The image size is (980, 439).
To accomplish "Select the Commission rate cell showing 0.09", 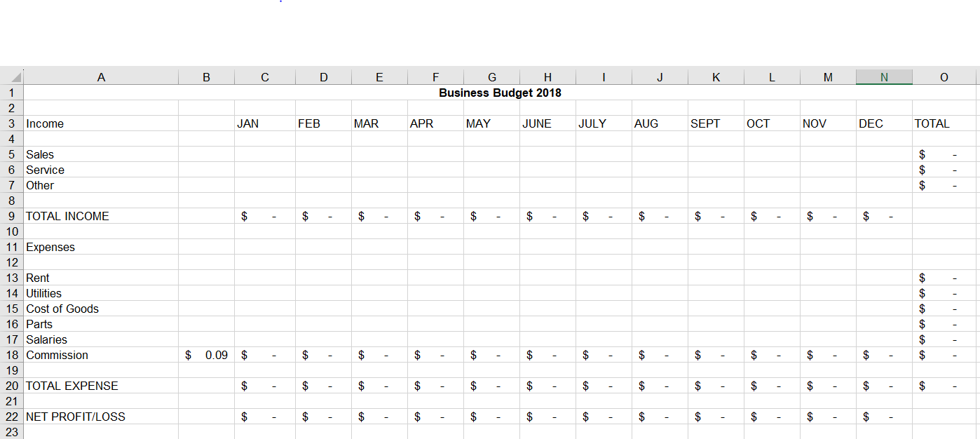I will [206, 355].
